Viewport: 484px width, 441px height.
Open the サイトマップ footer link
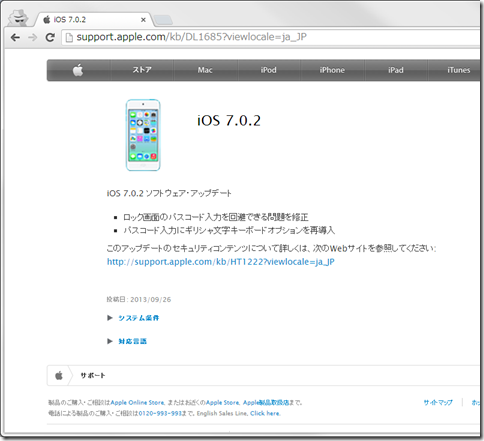(x=438, y=403)
